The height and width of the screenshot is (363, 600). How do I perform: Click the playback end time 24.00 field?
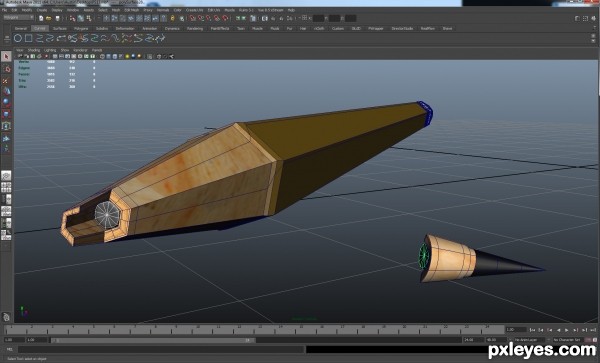473,340
